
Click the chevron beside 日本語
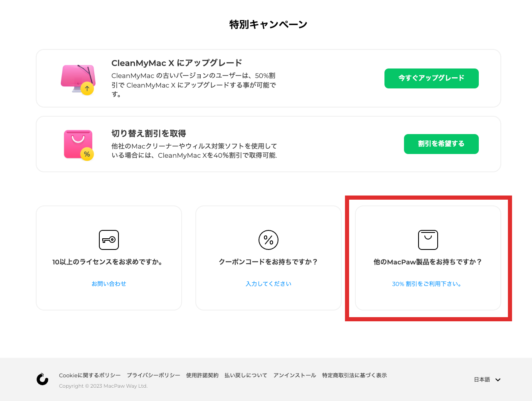click(x=498, y=380)
